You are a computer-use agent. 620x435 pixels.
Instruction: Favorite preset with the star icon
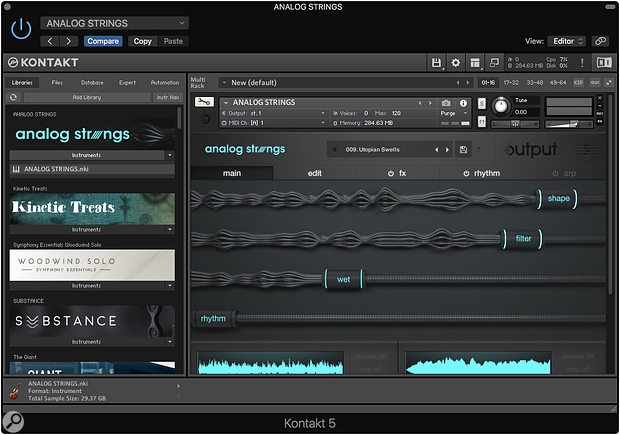pyautogui.click(x=335, y=149)
